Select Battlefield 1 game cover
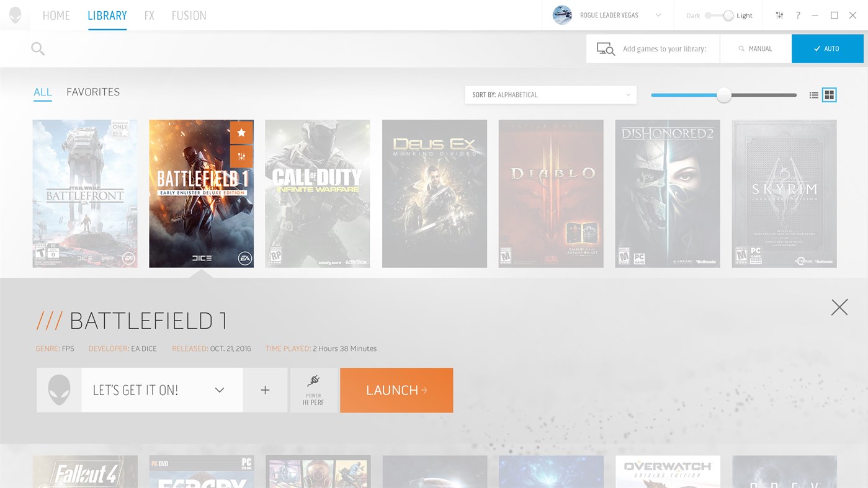 coord(201,193)
